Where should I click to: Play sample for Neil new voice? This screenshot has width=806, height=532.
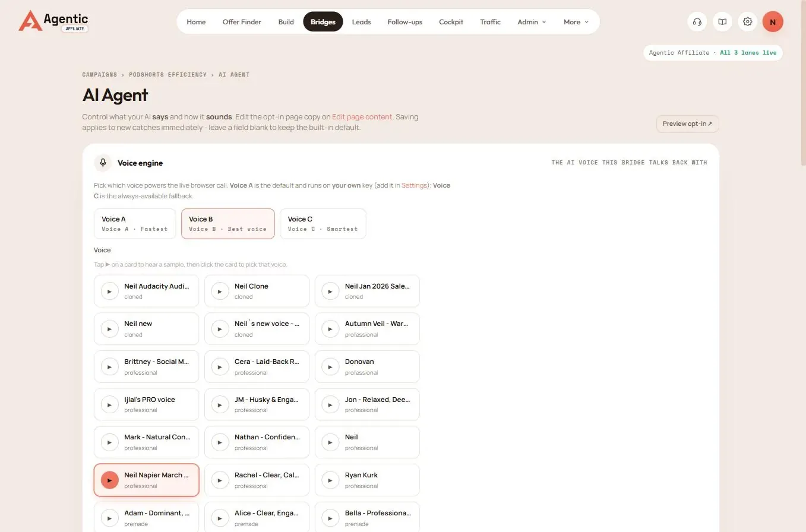pyautogui.click(x=109, y=329)
